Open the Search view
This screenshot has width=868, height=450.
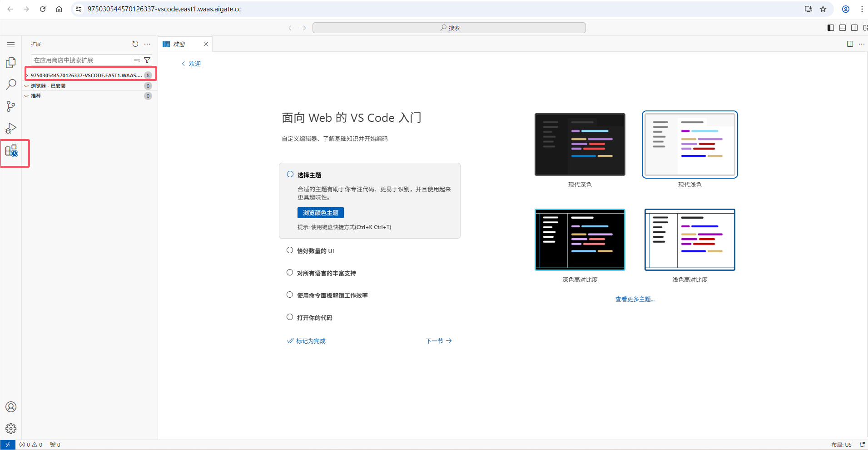pyautogui.click(x=10, y=84)
